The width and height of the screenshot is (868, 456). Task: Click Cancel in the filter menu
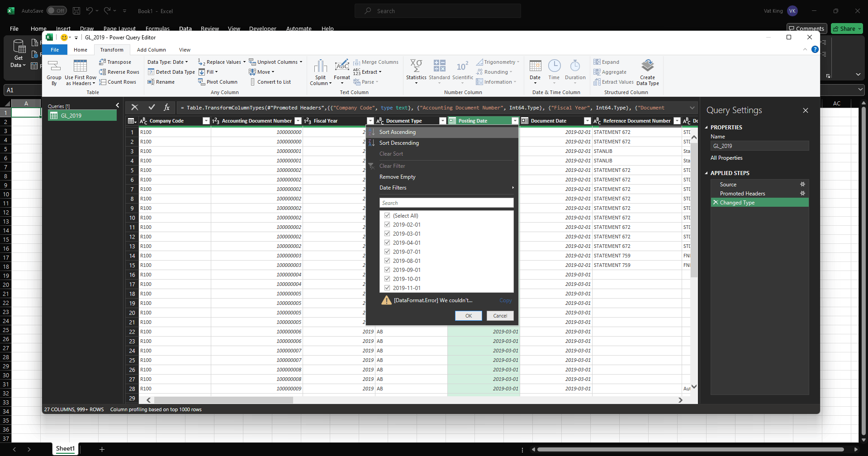click(x=500, y=316)
